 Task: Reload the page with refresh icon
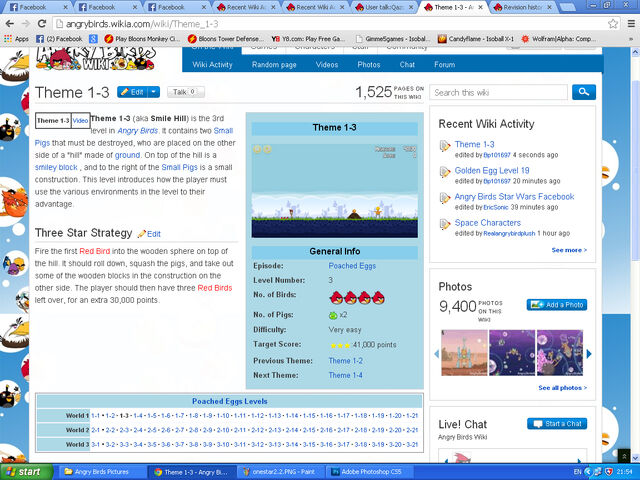41,24
